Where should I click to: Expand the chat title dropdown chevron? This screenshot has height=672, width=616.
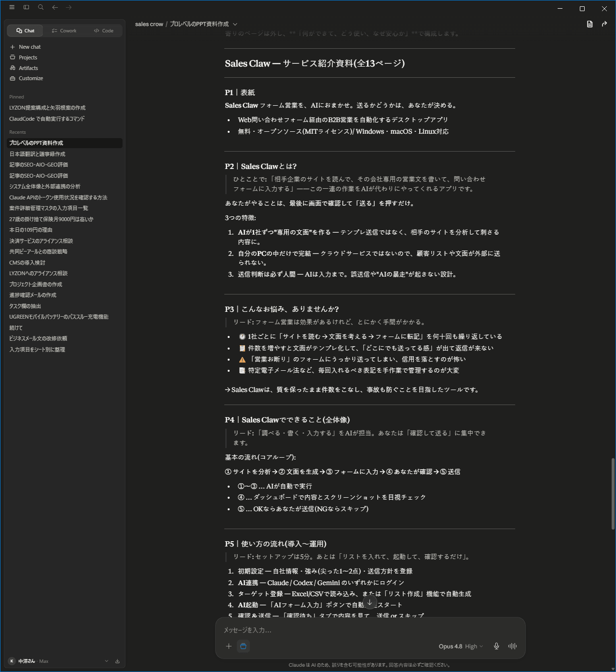(235, 24)
